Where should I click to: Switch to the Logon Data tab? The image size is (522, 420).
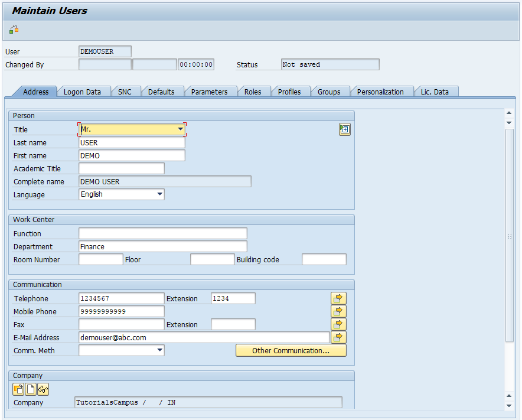click(82, 92)
